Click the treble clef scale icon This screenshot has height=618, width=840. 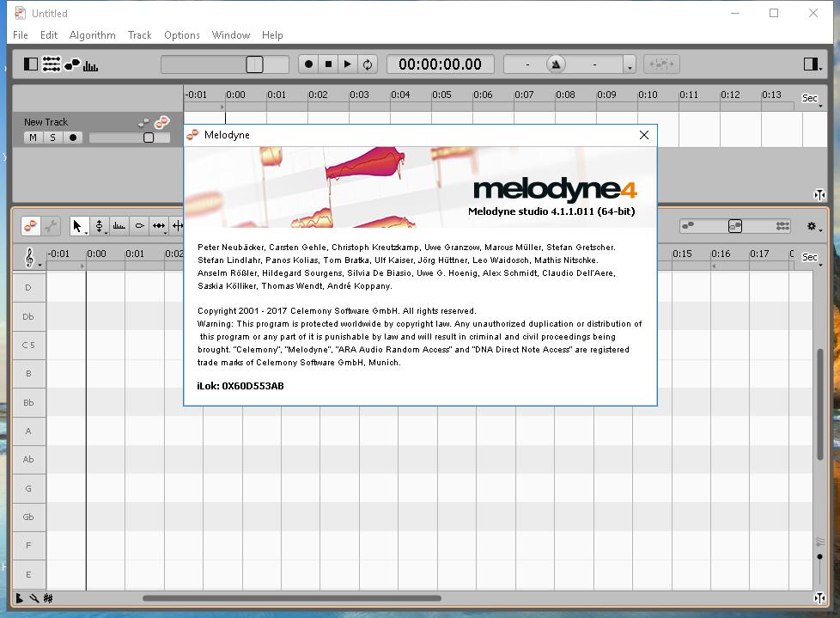[x=29, y=257]
